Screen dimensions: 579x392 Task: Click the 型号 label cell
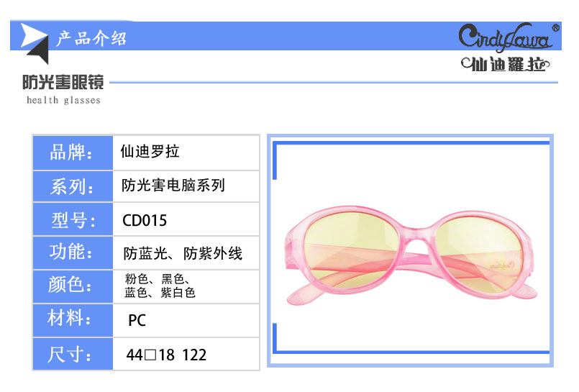(x=73, y=219)
